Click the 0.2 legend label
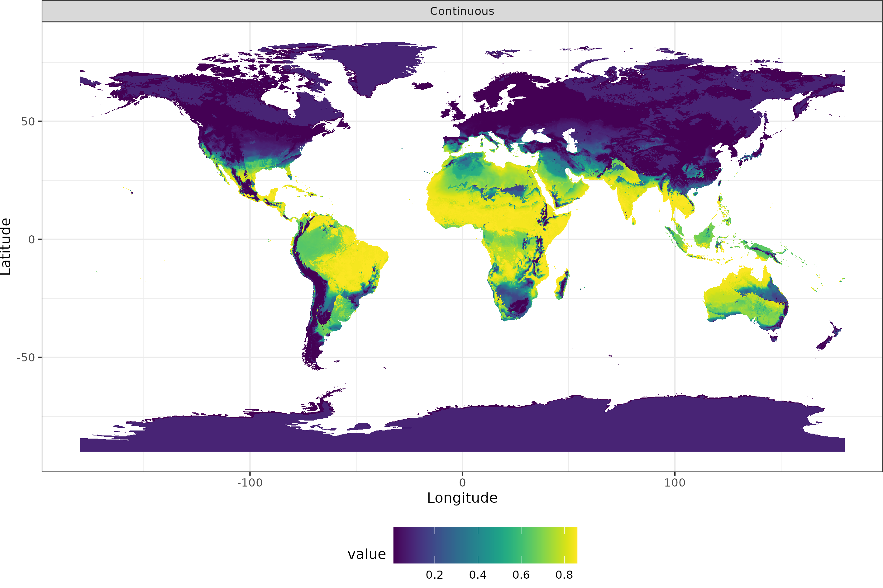This screenshot has width=883, height=588. pyautogui.click(x=434, y=575)
